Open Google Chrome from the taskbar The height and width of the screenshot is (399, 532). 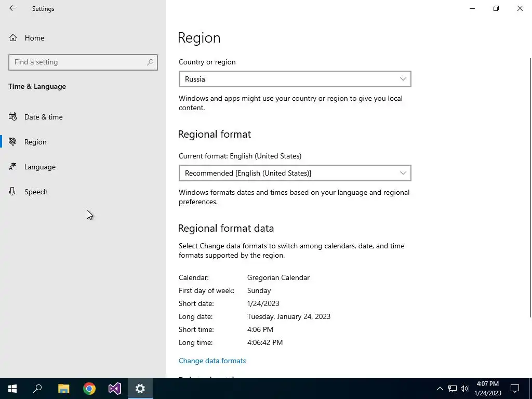click(89, 389)
